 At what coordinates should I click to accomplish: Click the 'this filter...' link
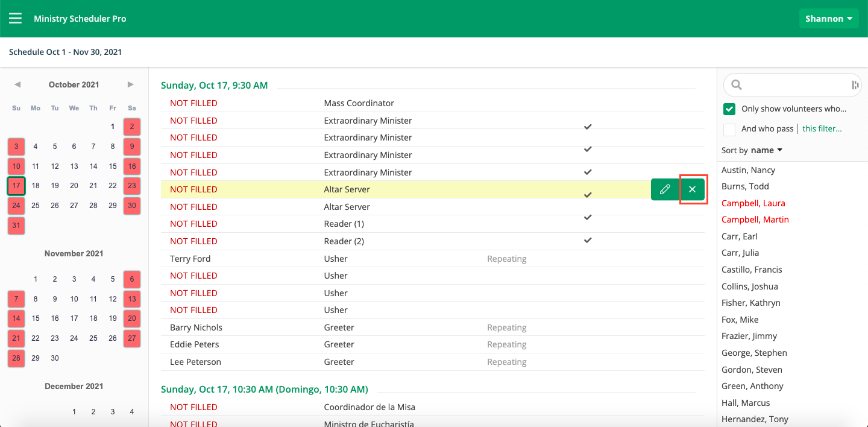pyautogui.click(x=822, y=128)
